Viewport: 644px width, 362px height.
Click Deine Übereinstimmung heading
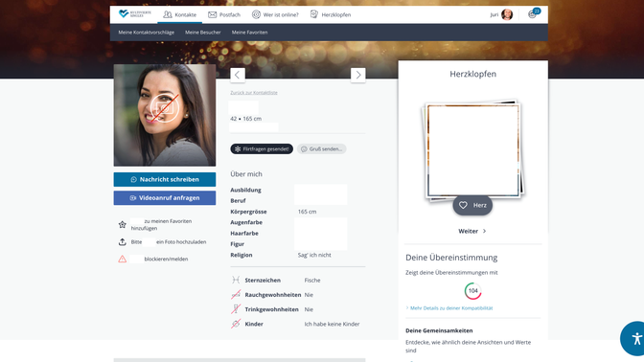point(451,258)
